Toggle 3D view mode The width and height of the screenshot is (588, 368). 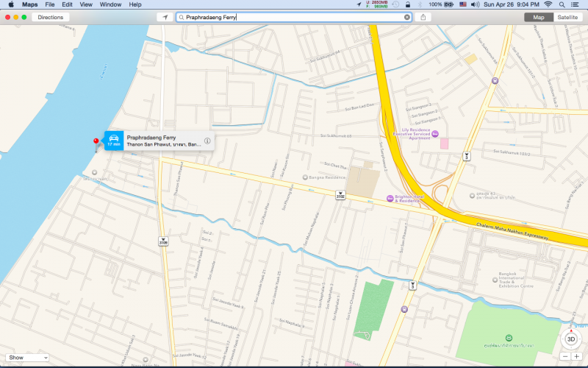(571, 339)
